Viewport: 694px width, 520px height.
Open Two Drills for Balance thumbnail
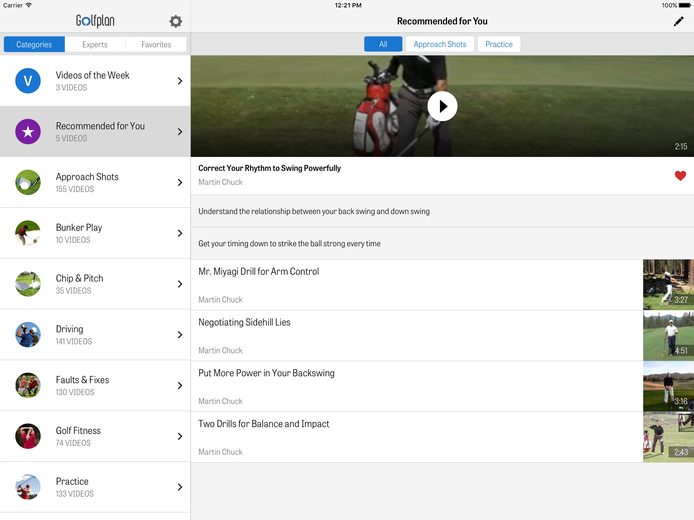tap(668, 437)
